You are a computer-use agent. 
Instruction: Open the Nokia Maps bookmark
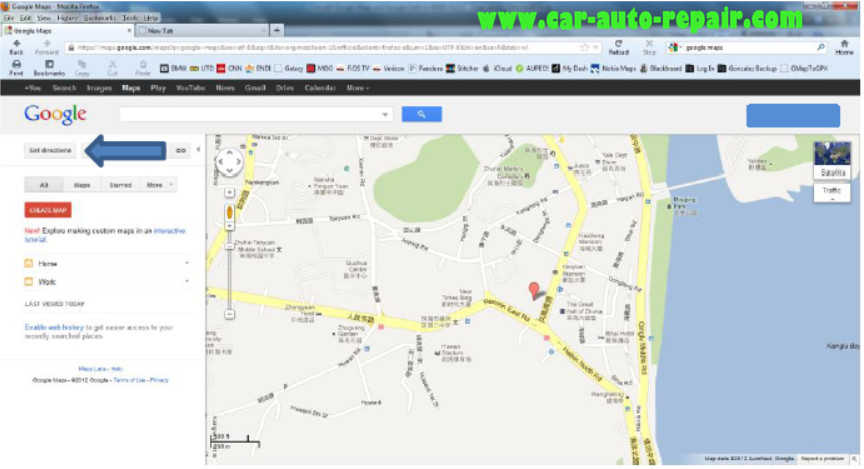(x=613, y=68)
